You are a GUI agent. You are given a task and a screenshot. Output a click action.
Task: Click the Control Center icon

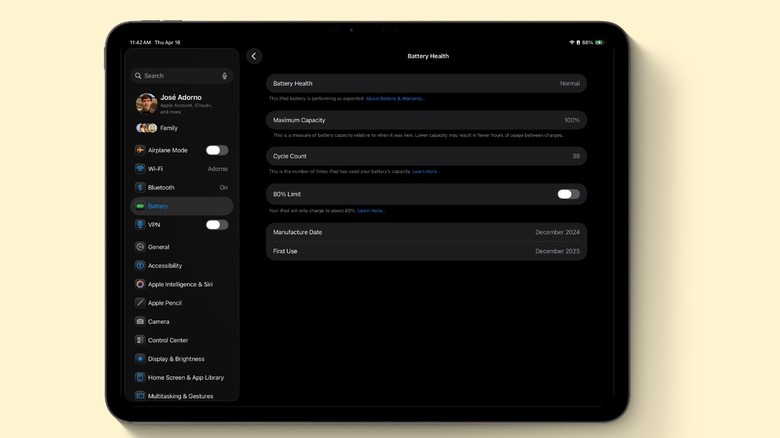(140, 340)
